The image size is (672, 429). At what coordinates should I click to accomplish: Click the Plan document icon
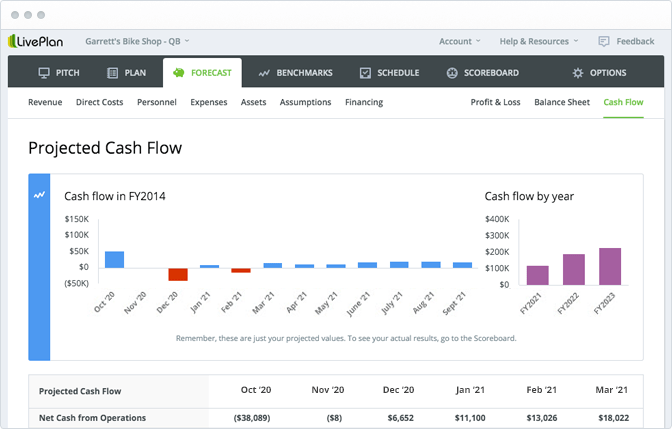coord(113,73)
